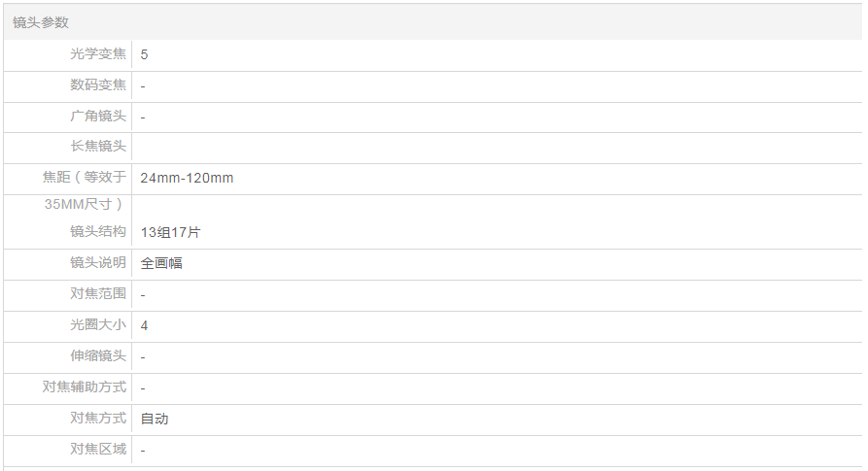
Task: Click the 13组17片 value
Action: pos(170,232)
